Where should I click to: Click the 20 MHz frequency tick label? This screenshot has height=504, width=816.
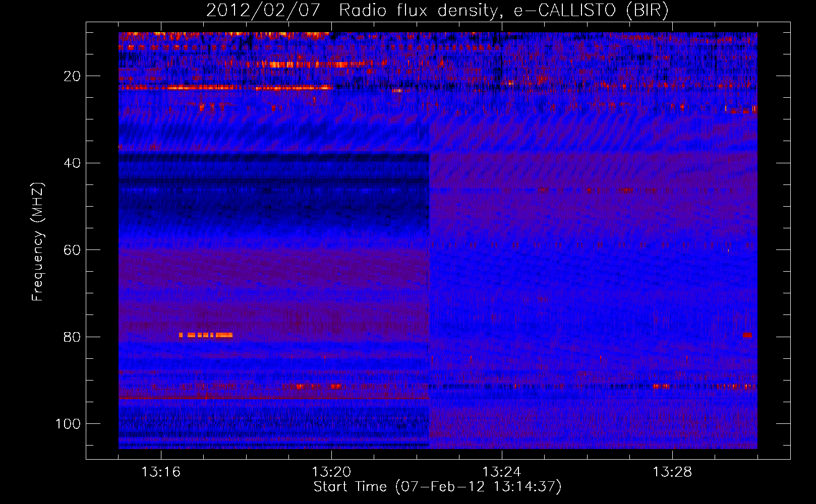coord(72,76)
